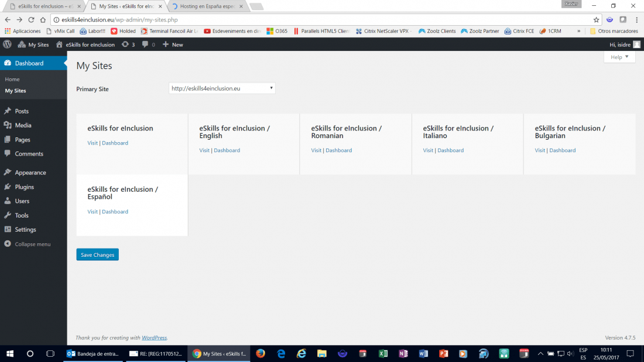Open Task View on taskbar

click(x=50, y=353)
